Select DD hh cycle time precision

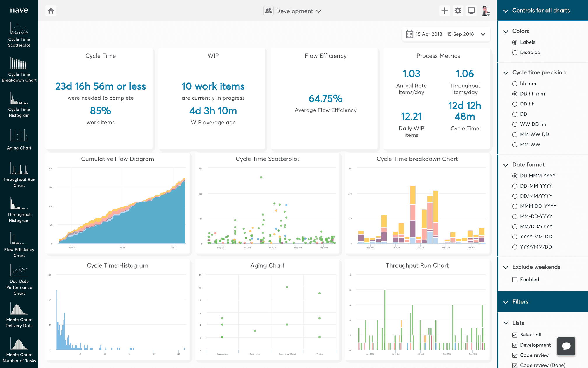point(515,104)
